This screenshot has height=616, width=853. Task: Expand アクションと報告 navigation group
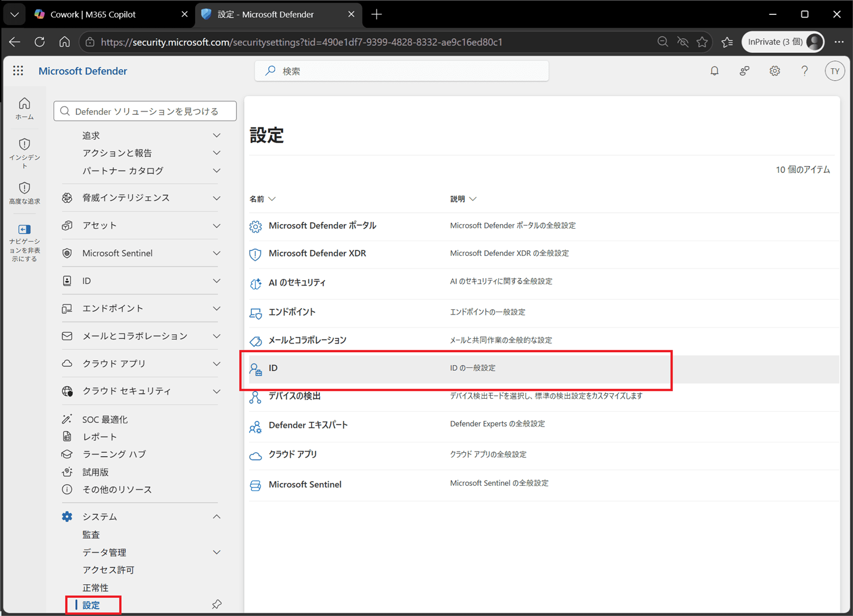[216, 153]
